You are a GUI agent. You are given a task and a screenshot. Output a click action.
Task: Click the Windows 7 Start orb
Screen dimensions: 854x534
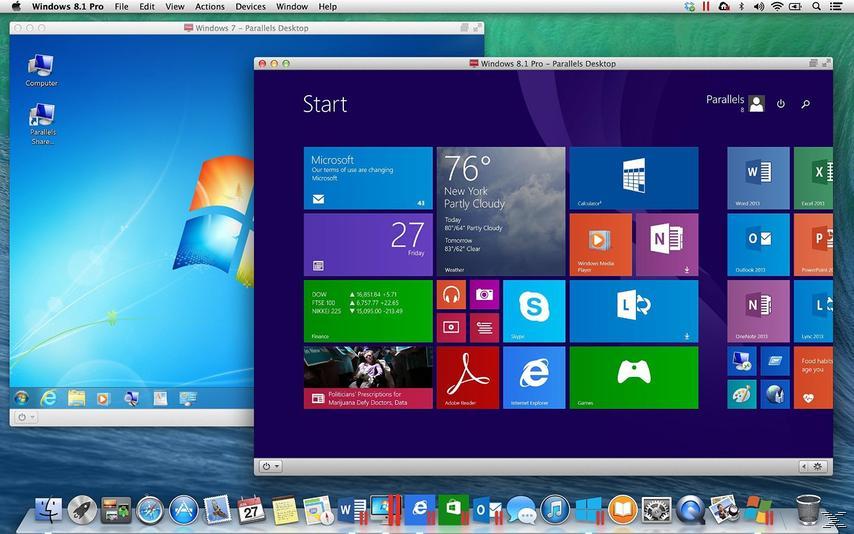coord(22,398)
